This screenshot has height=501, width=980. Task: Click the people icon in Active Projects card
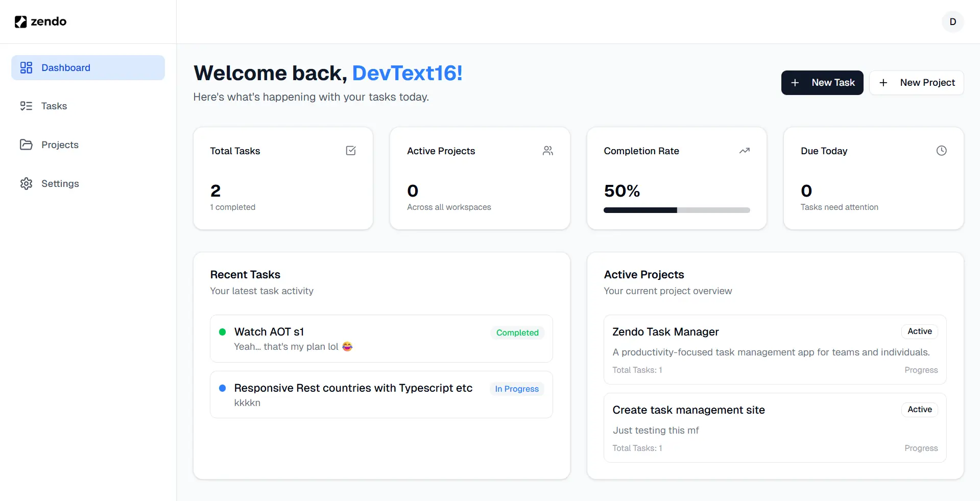pyautogui.click(x=547, y=151)
